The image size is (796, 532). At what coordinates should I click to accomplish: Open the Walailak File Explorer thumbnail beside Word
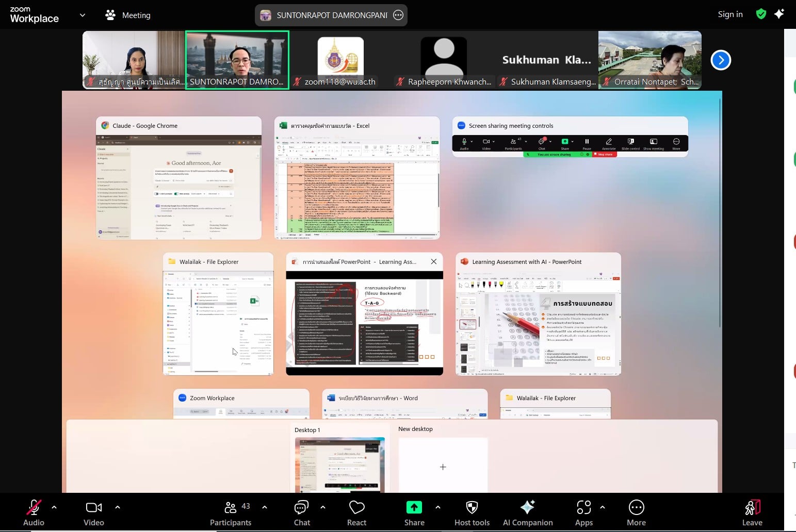click(556, 404)
